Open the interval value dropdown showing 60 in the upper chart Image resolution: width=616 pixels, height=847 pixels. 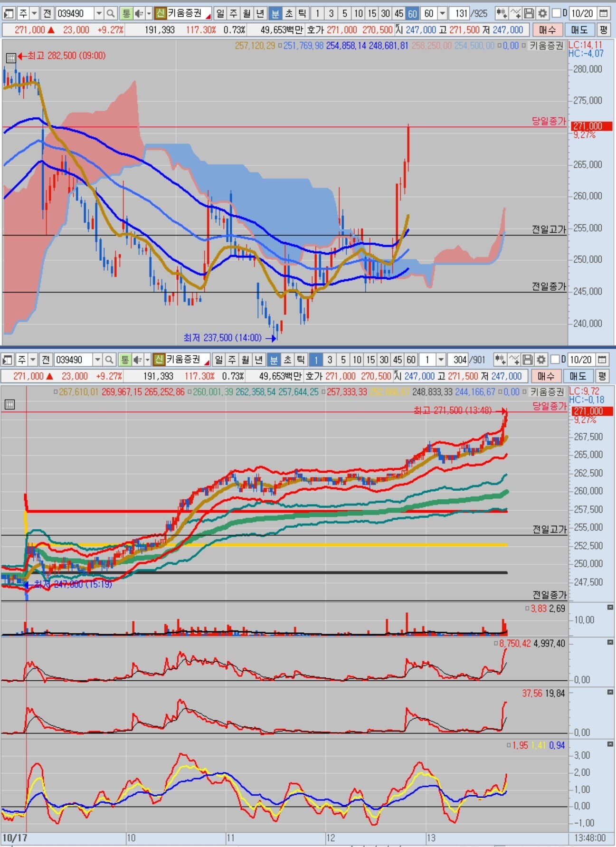[x=443, y=13]
